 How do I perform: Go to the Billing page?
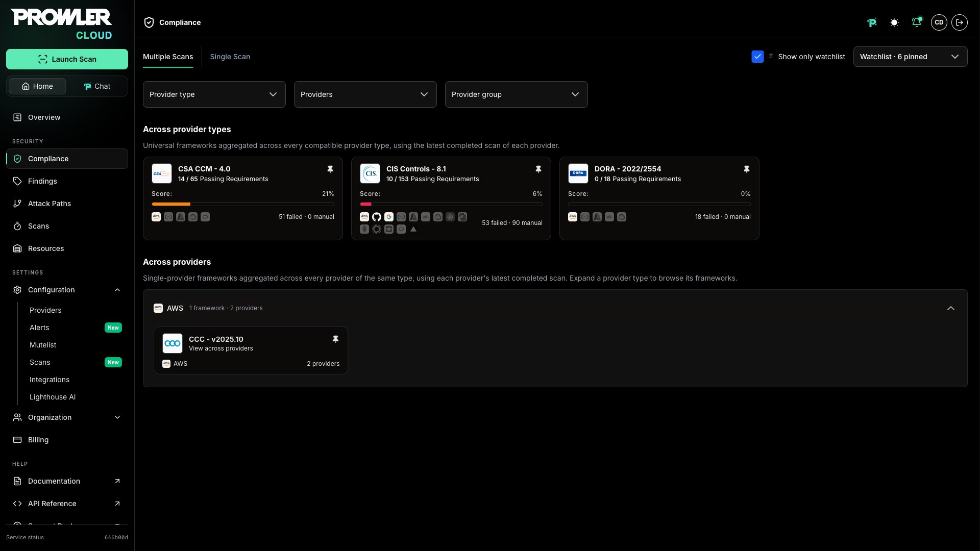(x=67, y=440)
